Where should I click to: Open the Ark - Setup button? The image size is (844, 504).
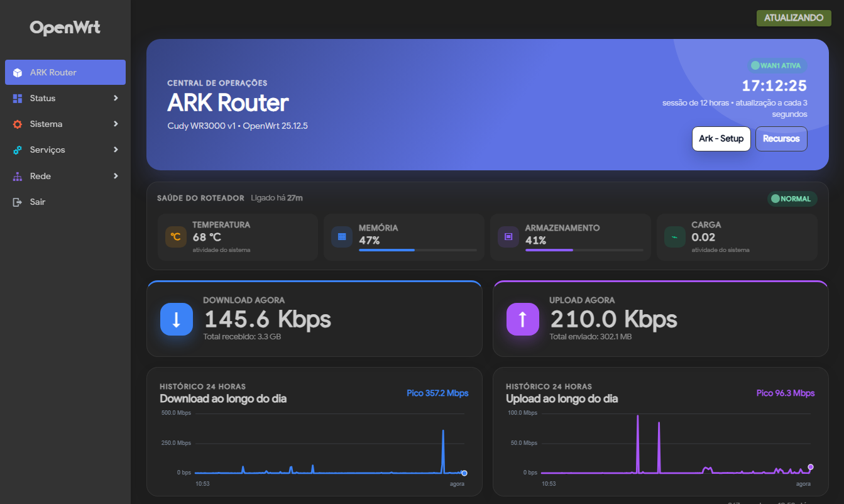click(x=721, y=139)
